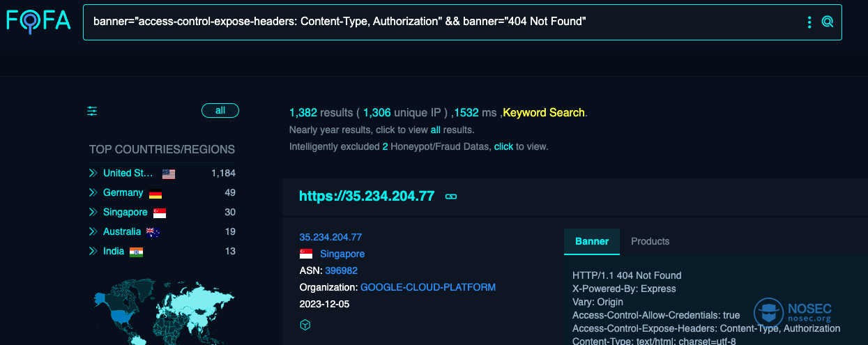The image size is (868, 345).
Task: Click the chain link icon beside result URL
Action: click(451, 197)
